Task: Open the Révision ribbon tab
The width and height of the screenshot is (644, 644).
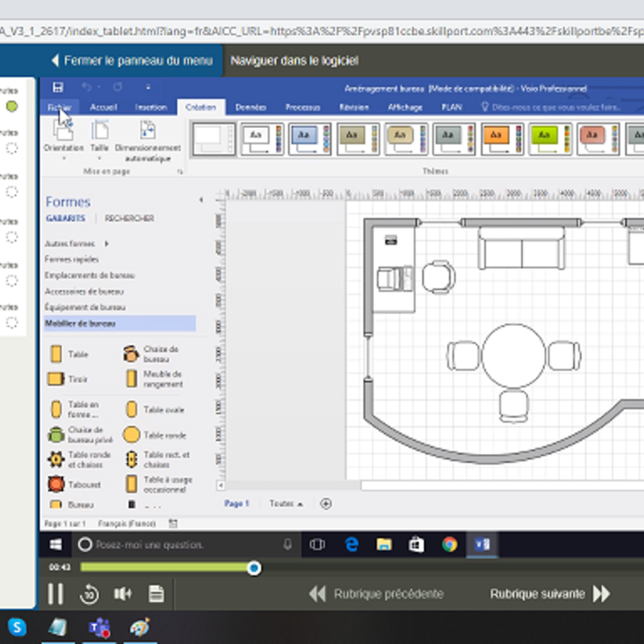Action: point(353,108)
